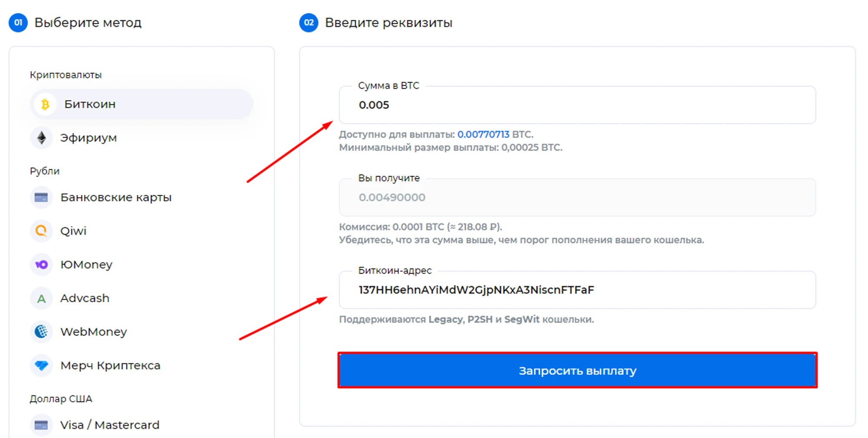
Task: Click the WebMoney globe icon
Action: click(x=41, y=332)
